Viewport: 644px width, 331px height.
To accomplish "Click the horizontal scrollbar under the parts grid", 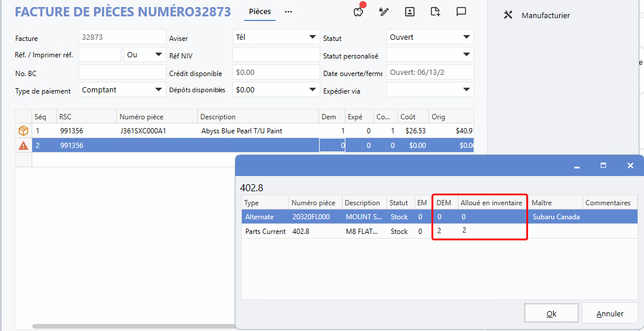I will tap(133, 326).
